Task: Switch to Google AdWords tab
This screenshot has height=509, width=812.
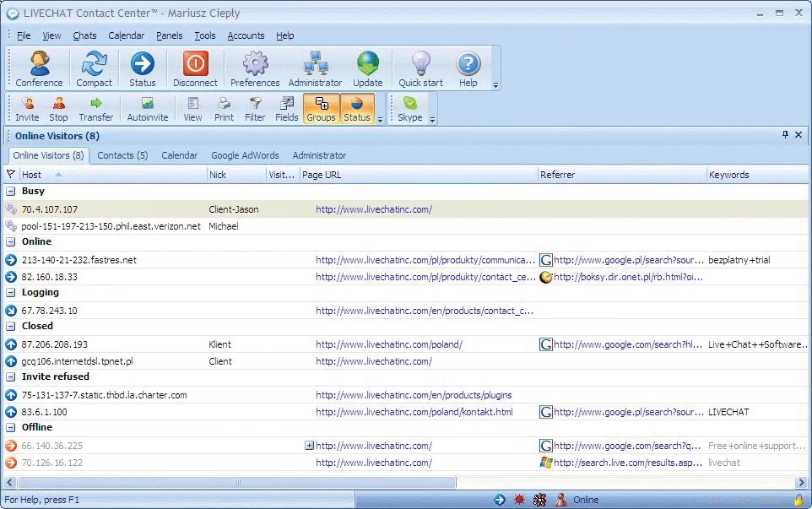Action: tap(245, 155)
